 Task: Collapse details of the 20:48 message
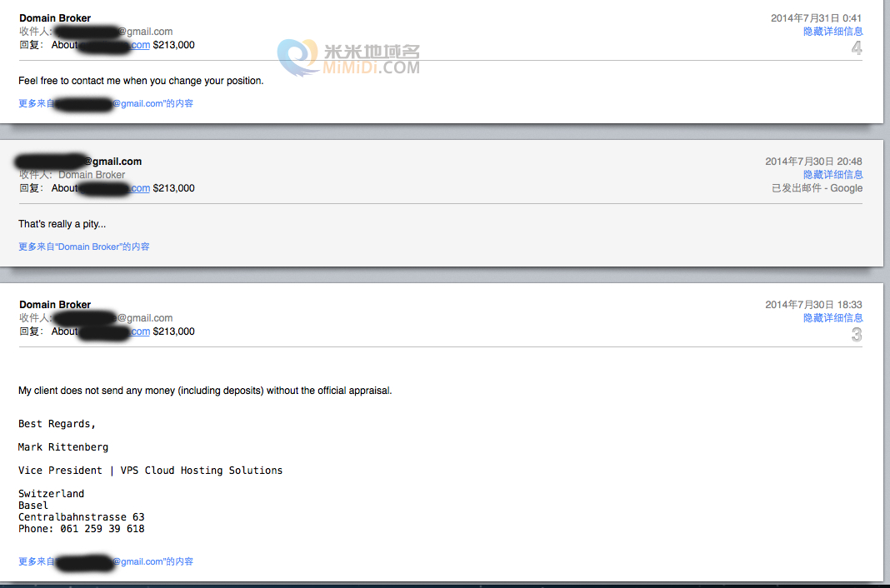point(832,175)
